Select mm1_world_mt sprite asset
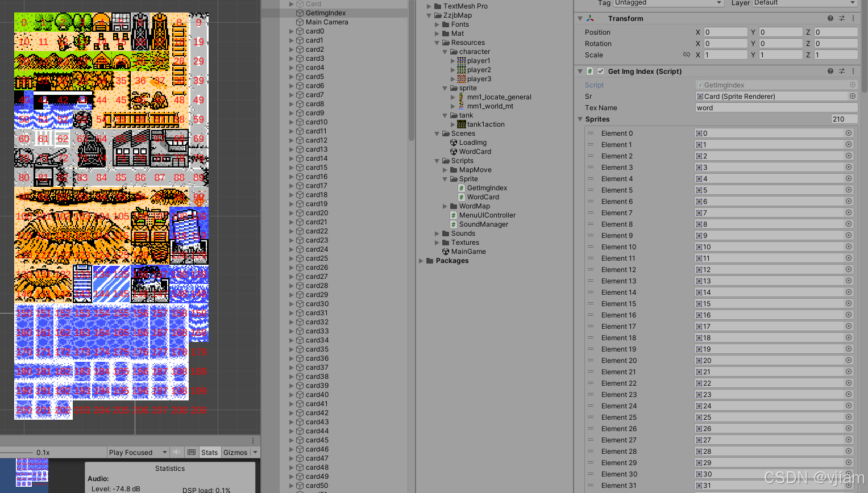 click(x=490, y=106)
